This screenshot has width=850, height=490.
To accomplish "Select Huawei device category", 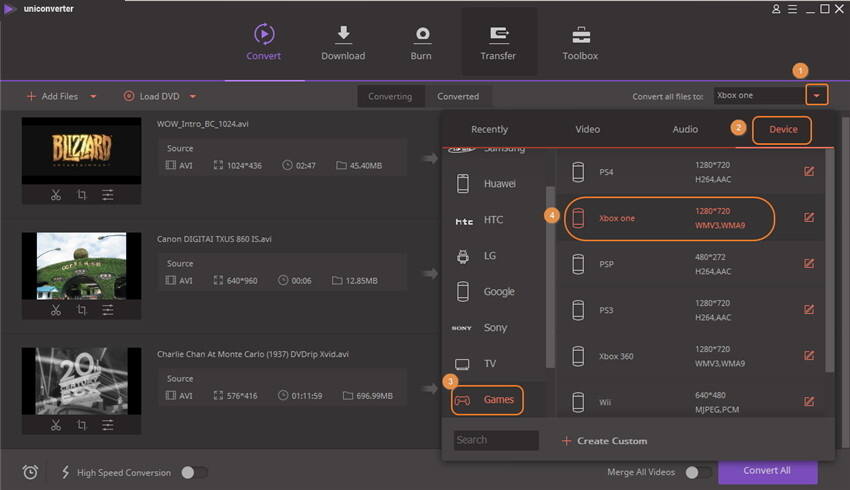I will point(494,184).
